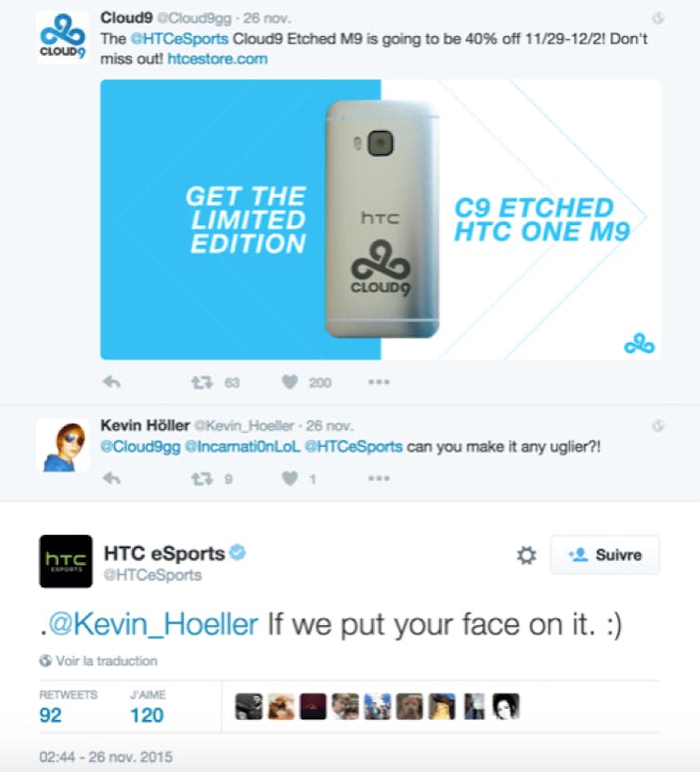Screen dimensions: 700x772
Task: Retweet Kevin Höller's tweet
Action: (201, 478)
